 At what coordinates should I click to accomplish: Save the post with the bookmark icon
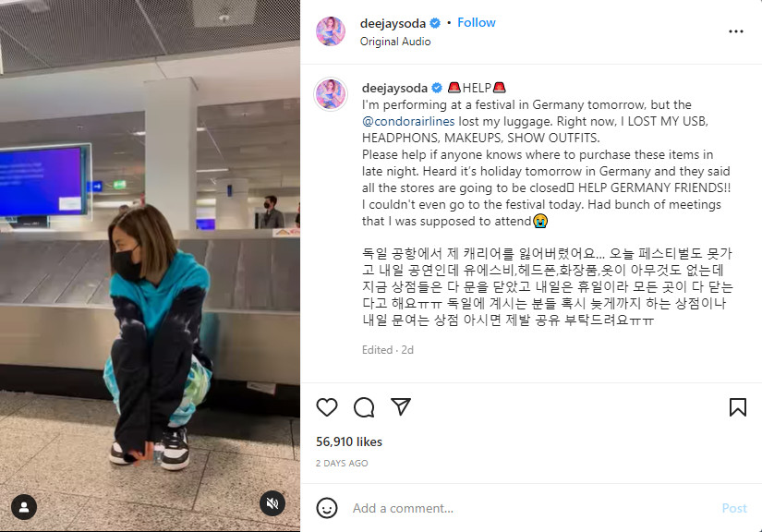pyautogui.click(x=738, y=407)
